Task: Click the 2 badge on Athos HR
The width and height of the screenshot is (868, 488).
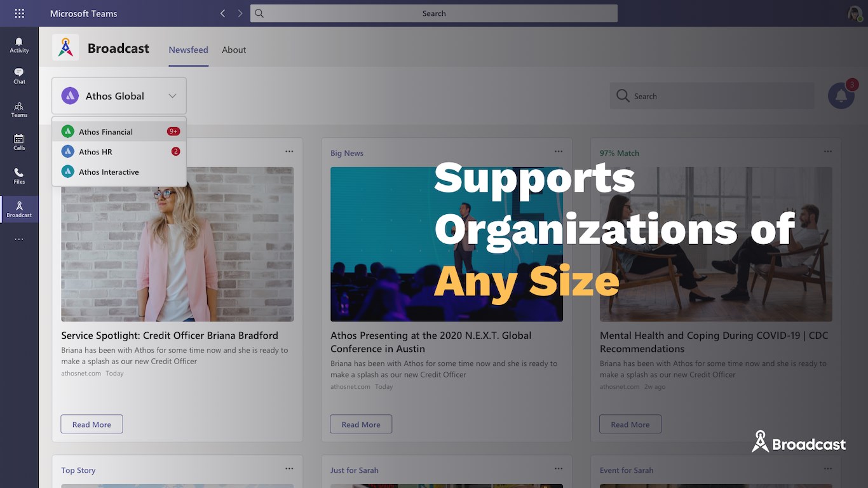Action: (x=176, y=151)
